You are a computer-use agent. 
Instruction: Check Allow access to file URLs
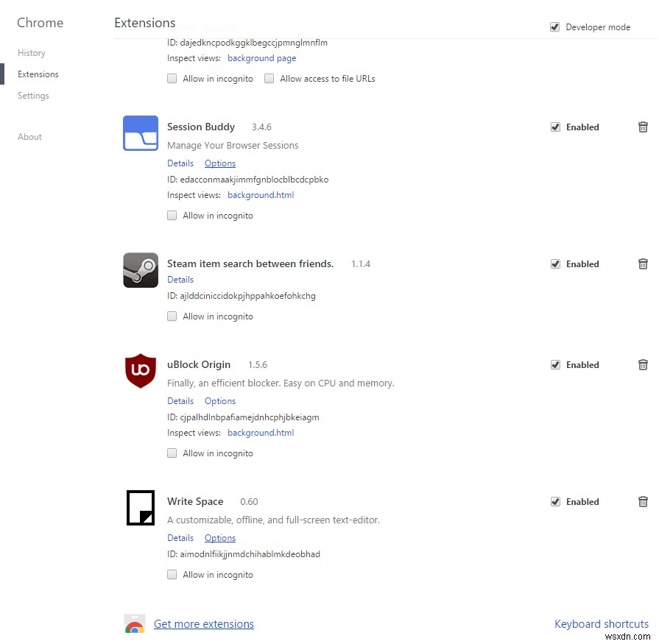[x=269, y=78]
